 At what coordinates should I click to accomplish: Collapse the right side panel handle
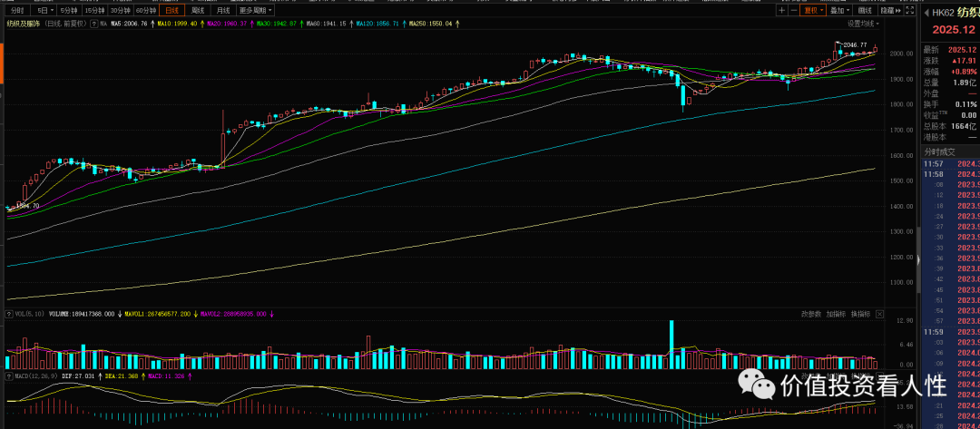(918, 259)
